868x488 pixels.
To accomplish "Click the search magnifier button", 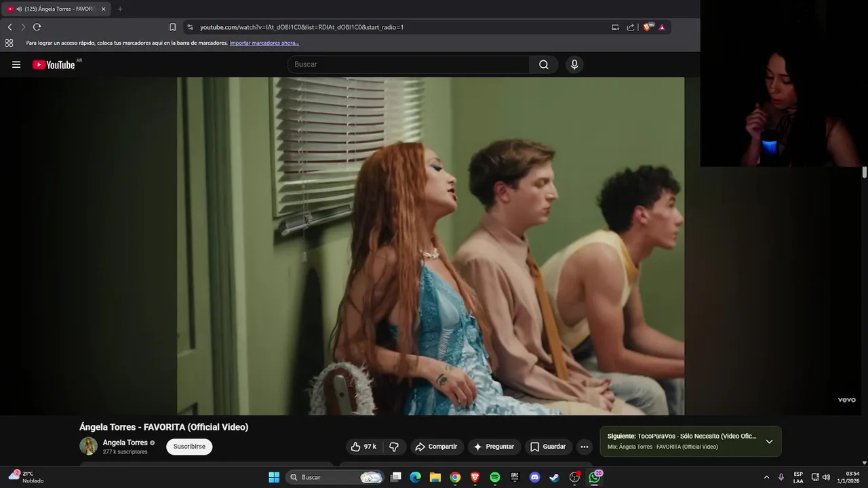I will pyautogui.click(x=544, y=64).
